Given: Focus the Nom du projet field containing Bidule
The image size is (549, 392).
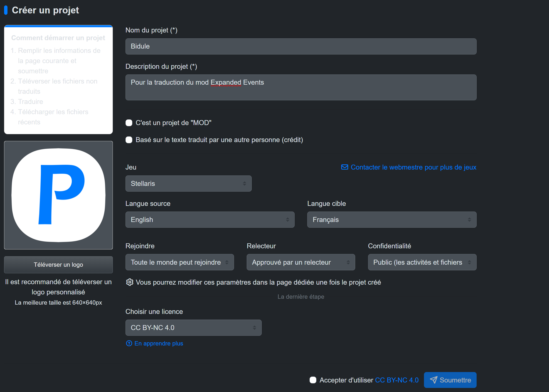Looking at the screenshot, I should click(x=301, y=46).
